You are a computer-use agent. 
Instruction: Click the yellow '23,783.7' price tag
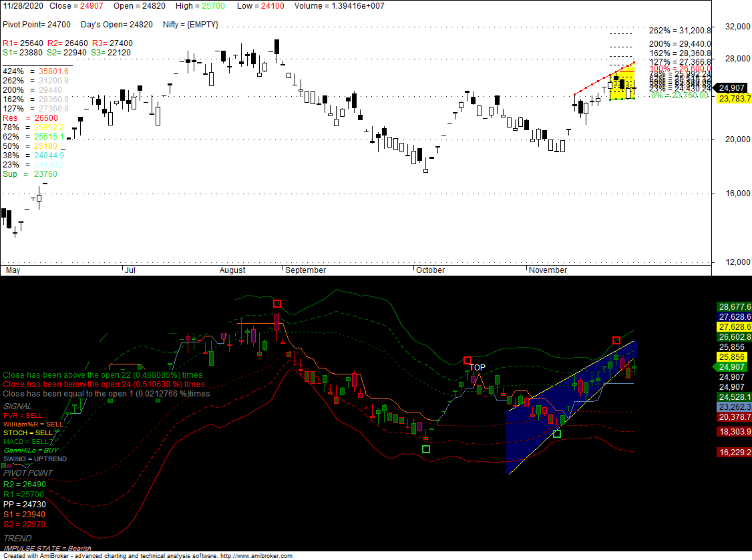tap(735, 99)
